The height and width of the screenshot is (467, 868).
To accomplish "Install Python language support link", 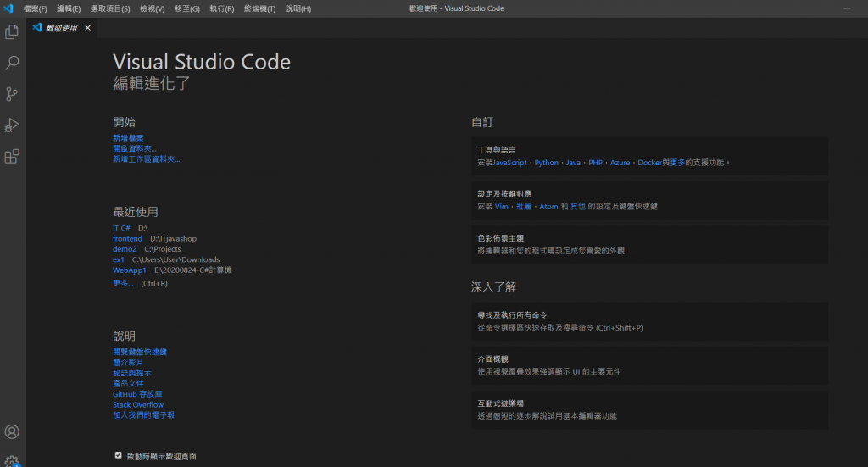I will coord(547,163).
